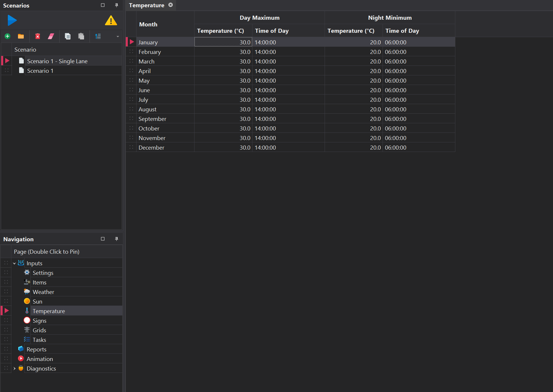Run the scenario with the blue play button
The width and height of the screenshot is (553, 392).
point(12,20)
